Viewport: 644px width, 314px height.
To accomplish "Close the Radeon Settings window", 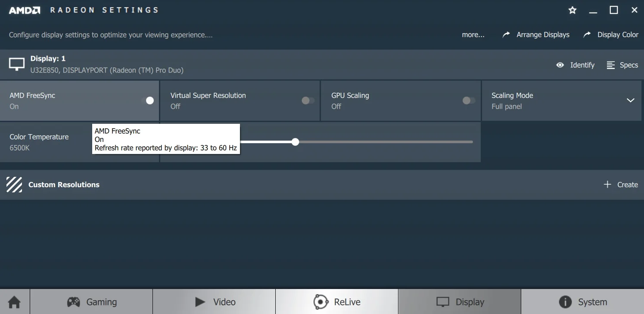I will click(634, 10).
